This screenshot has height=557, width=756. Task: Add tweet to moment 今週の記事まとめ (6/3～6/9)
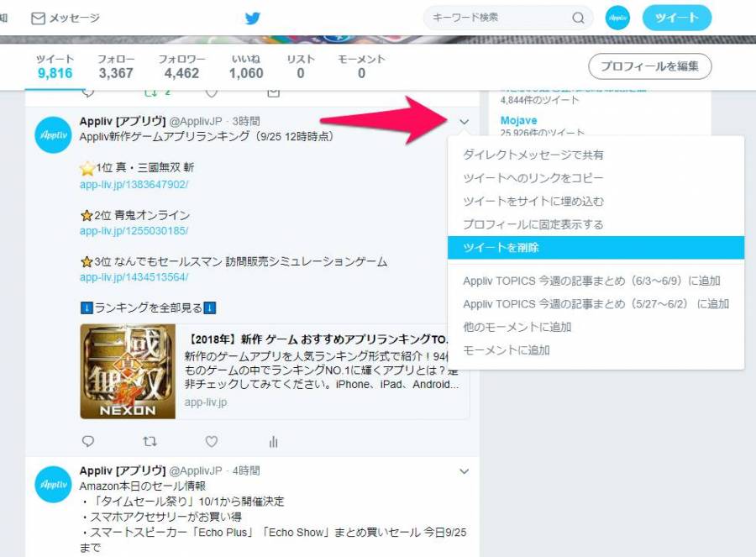pos(596,281)
